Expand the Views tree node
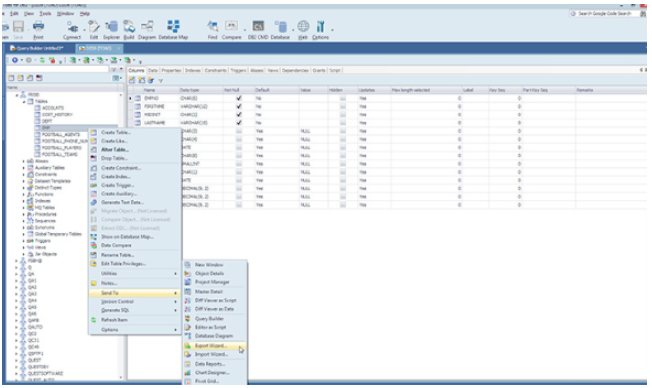The image size is (652, 388). (x=24, y=247)
